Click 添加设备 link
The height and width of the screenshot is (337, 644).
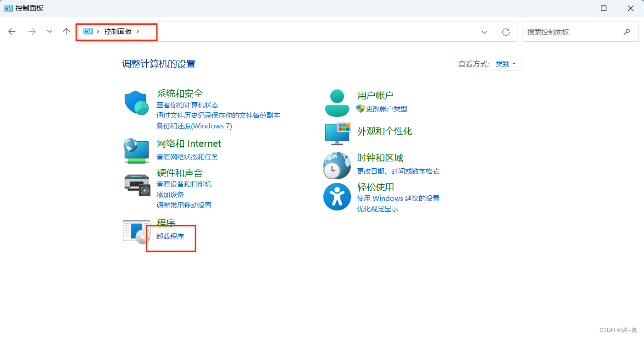pos(170,194)
